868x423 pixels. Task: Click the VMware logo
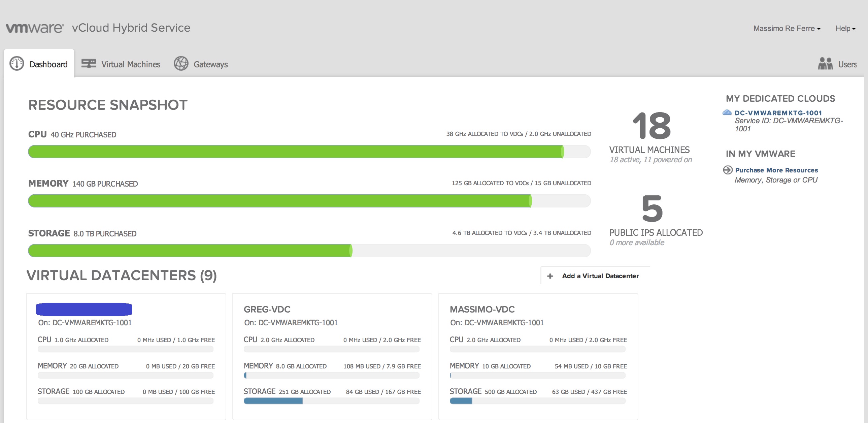click(35, 28)
